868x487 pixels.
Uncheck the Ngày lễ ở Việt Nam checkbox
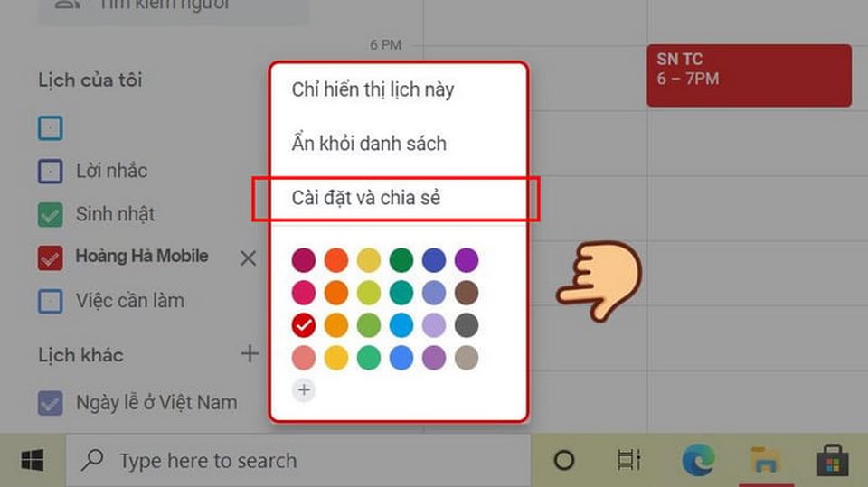point(51,403)
